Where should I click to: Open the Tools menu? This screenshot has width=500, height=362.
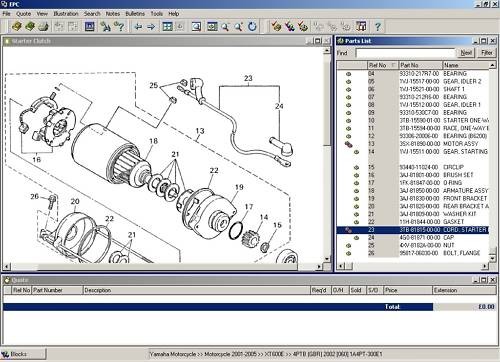156,14
